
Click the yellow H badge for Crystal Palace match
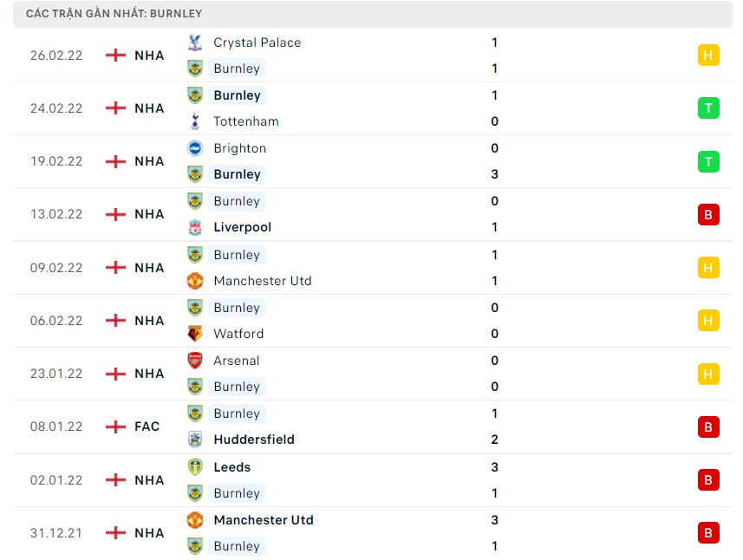point(708,55)
